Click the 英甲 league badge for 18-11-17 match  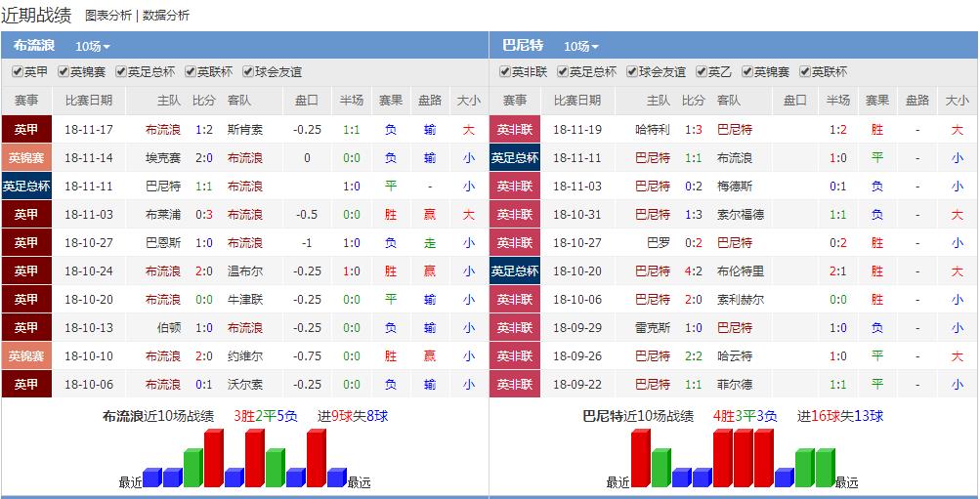point(26,129)
